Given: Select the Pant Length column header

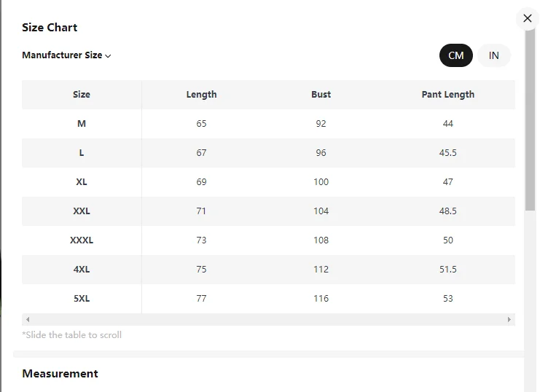Looking at the screenshot, I should [447, 95].
